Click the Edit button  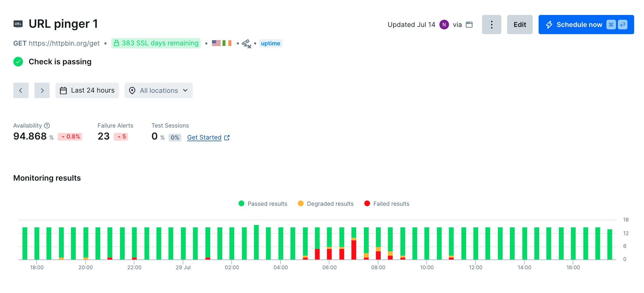519,24
